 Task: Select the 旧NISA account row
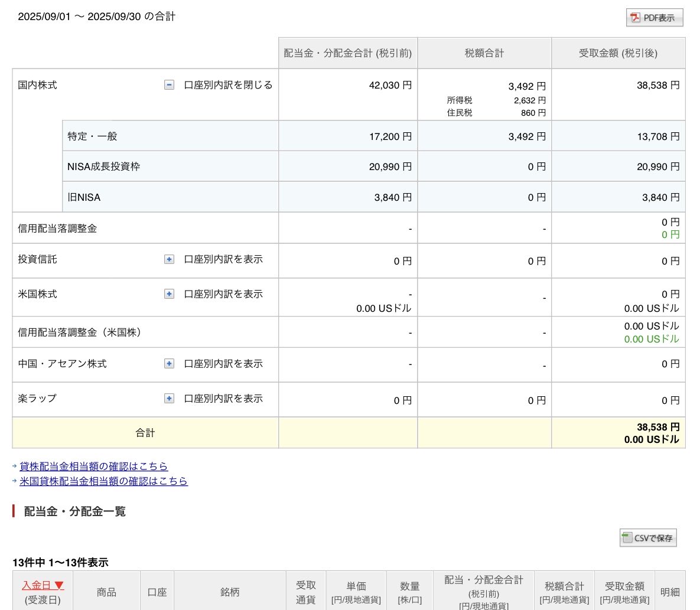click(83, 197)
